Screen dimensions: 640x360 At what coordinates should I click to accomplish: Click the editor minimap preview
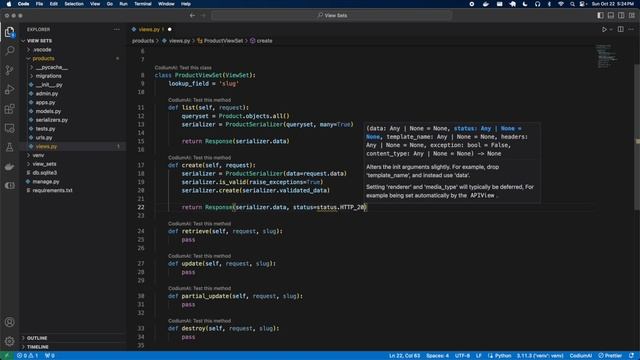(x=607, y=56)
